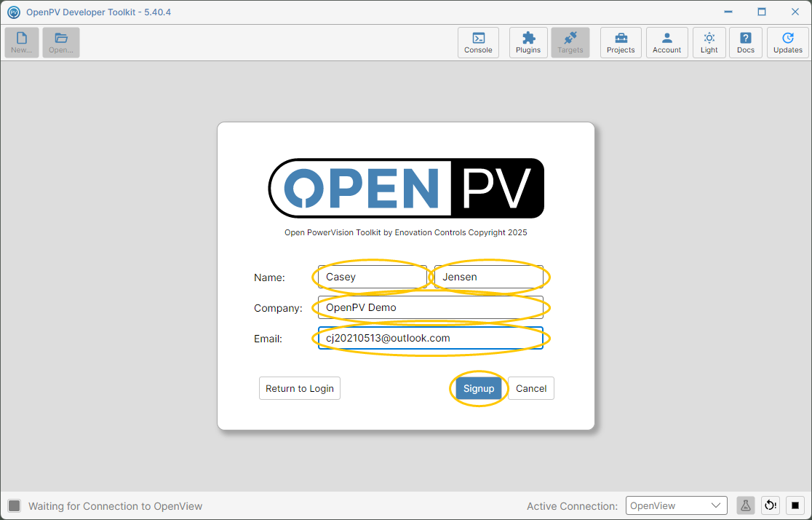The image size is (812, 520).
Task: Minimize the OpenPV window
Action: click(728, 12)
